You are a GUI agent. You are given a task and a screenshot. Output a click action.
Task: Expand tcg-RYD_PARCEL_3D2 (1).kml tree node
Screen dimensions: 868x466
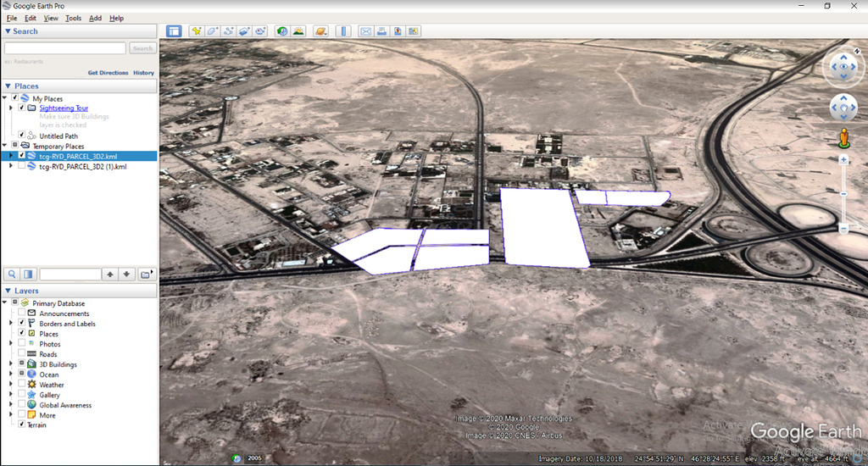click(11, 166)
